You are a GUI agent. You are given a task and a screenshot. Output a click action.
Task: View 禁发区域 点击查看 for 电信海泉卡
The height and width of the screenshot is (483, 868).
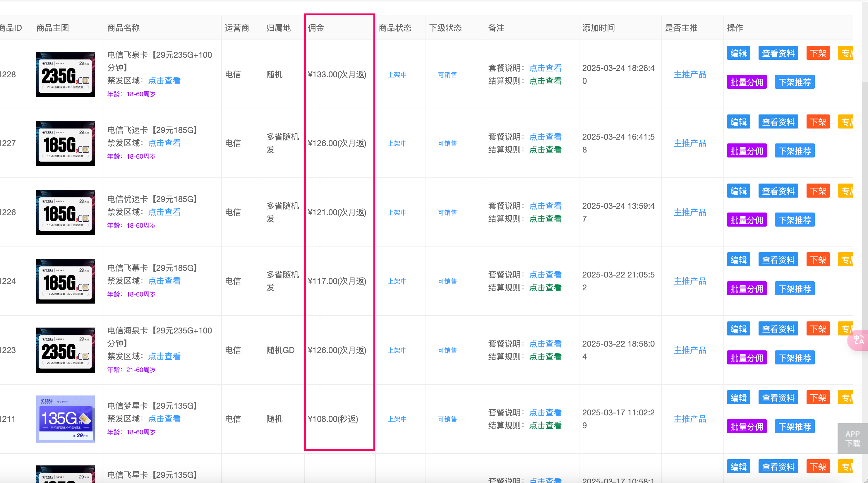[x=164, y=356]
